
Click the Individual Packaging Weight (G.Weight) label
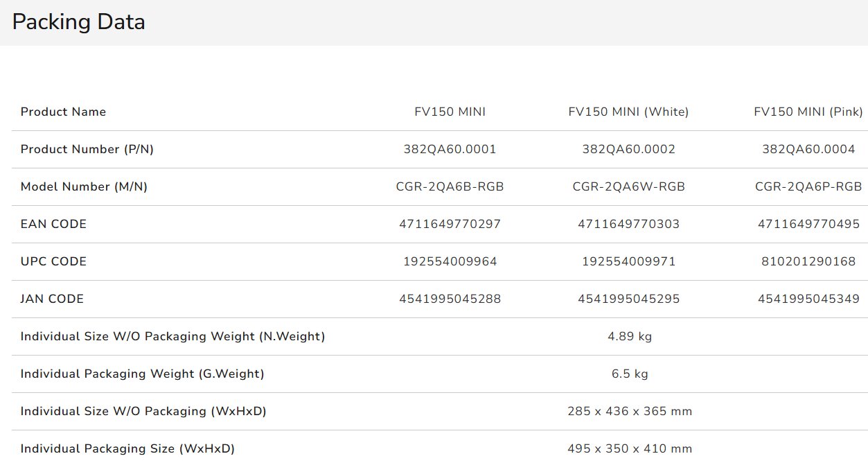142,374
